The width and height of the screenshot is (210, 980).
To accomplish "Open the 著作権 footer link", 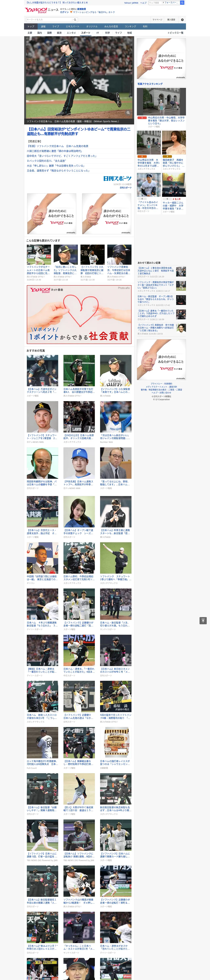I will tap(144, 390).
